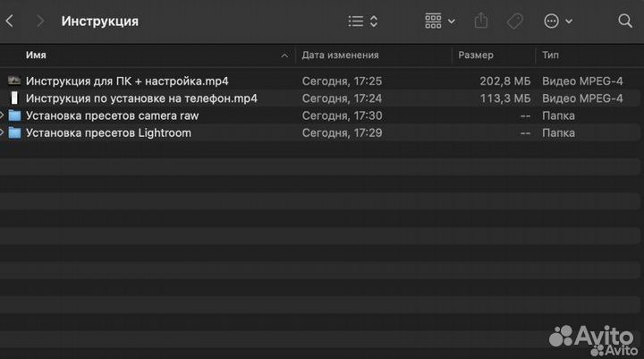Open the group-by grid dropdown
Screen dimensions: 644x359
[x=439, y=21]
